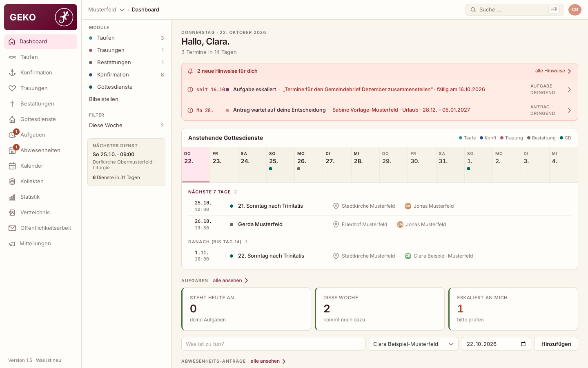Select Sunday 25 in the calendar strip

[281, 165]
